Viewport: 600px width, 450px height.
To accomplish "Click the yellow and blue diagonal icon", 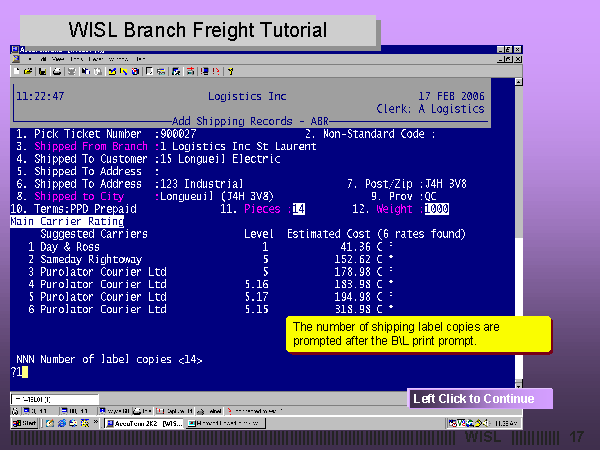I will [124, 71].
